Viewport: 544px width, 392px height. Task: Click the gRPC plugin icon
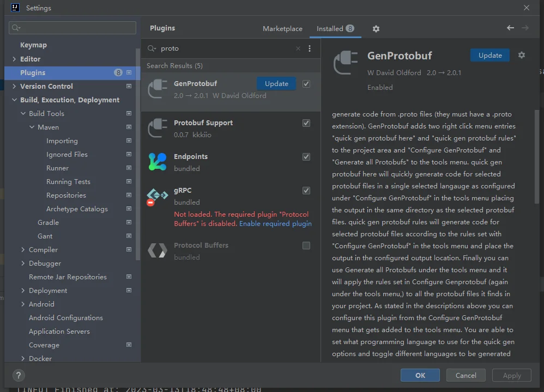point(158,196)
